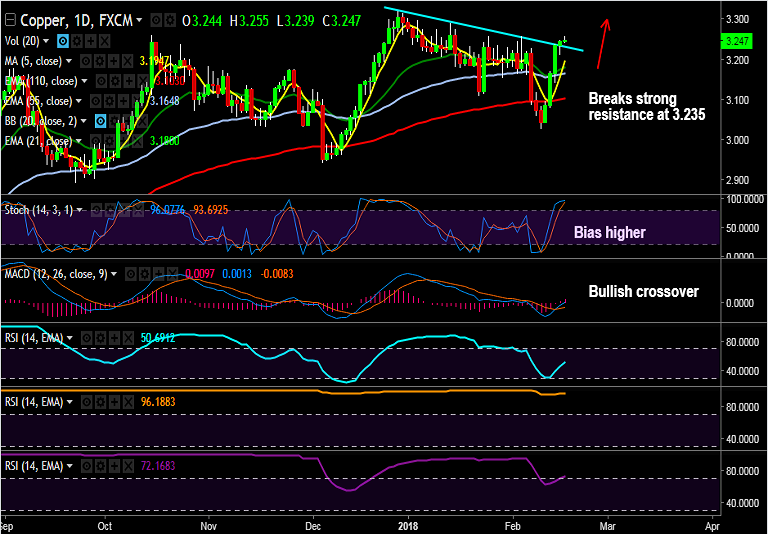Click plus icon on Vol (20) row
The image size is (768, 535).
click(91, 41)
